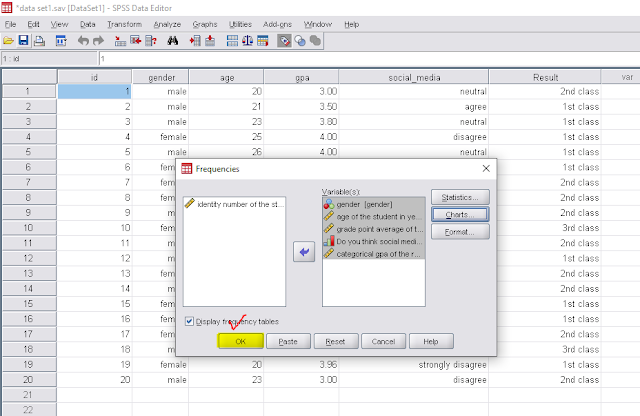Open the Data menu
This screenshot has width=640, height=416.
tap(87, 24)
